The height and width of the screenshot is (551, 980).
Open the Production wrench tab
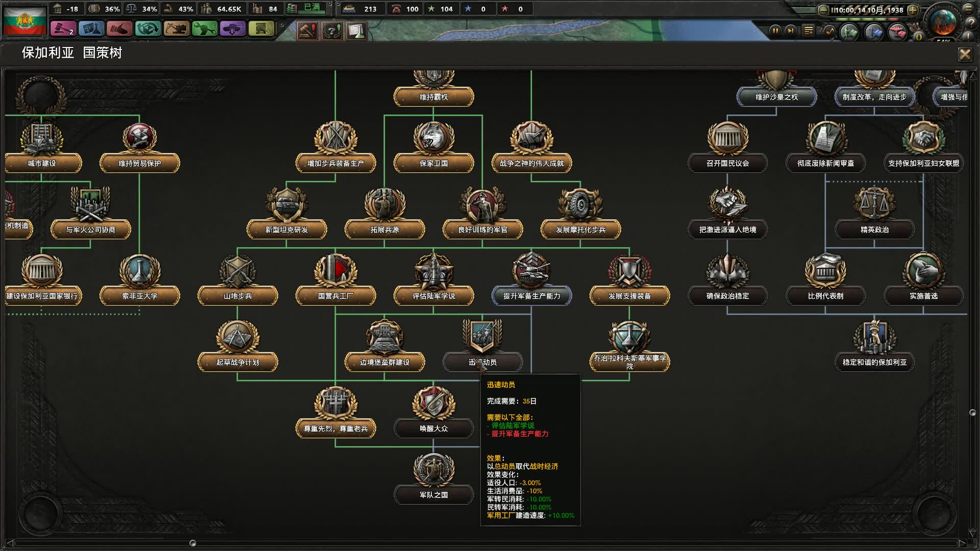[204, 29]
